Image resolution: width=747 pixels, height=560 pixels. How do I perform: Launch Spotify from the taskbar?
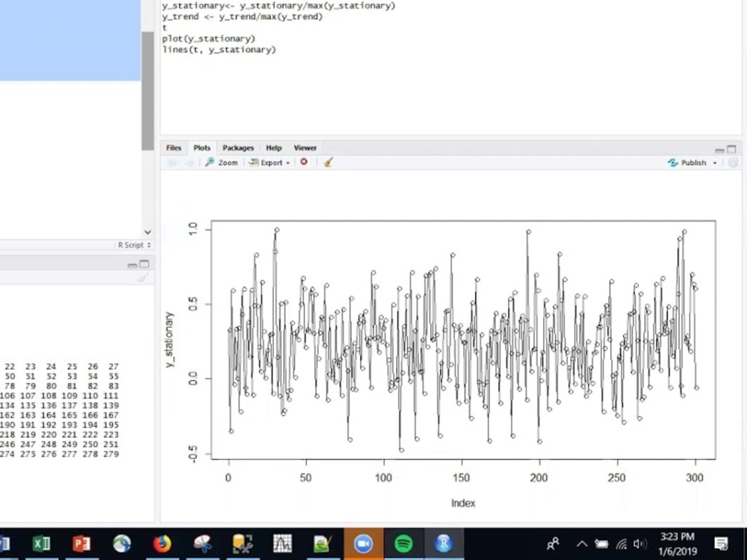(x=404, y=543)
